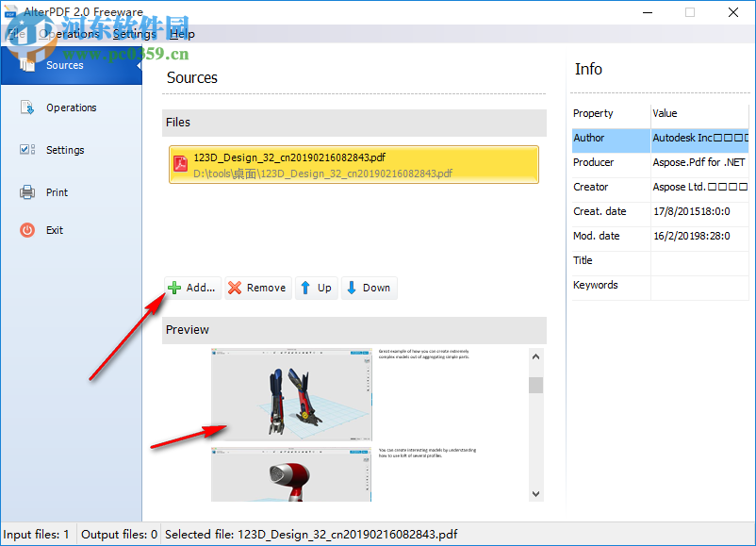The image size is (756, 546).
Task: Click the Up button
Action: (317, 288)
